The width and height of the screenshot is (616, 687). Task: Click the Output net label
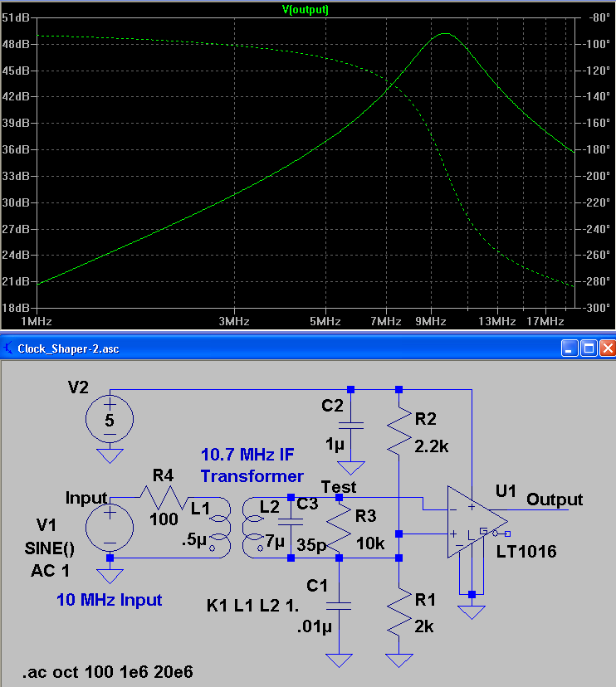[555, 499]
